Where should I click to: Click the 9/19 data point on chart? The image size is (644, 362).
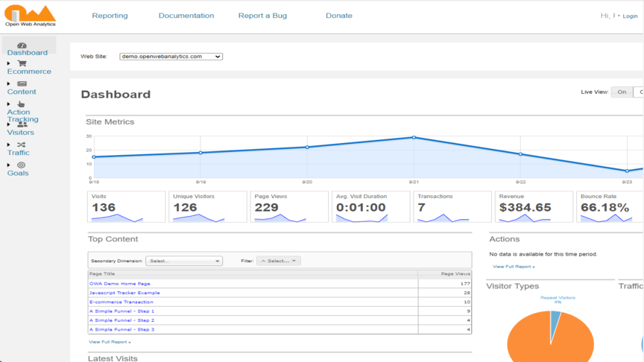(201, 153)
